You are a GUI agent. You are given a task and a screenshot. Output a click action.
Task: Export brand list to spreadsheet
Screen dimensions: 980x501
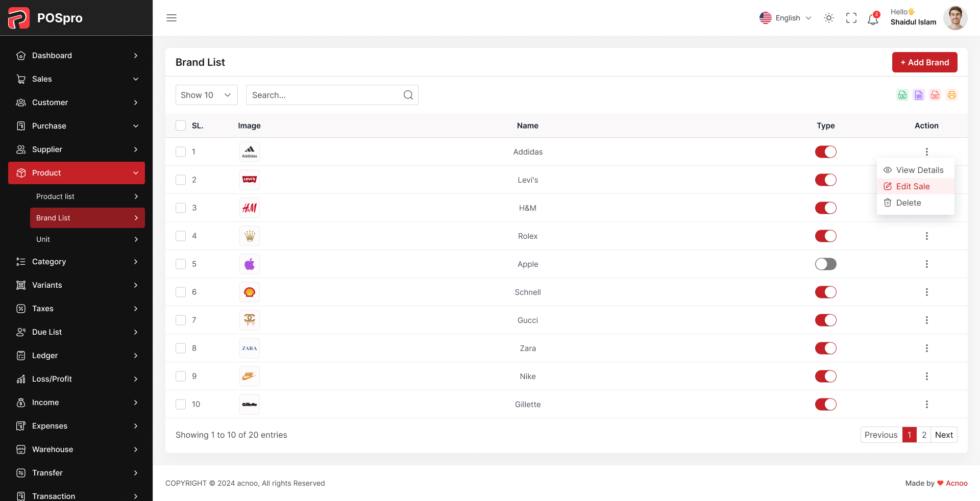(x=919, y=95)
